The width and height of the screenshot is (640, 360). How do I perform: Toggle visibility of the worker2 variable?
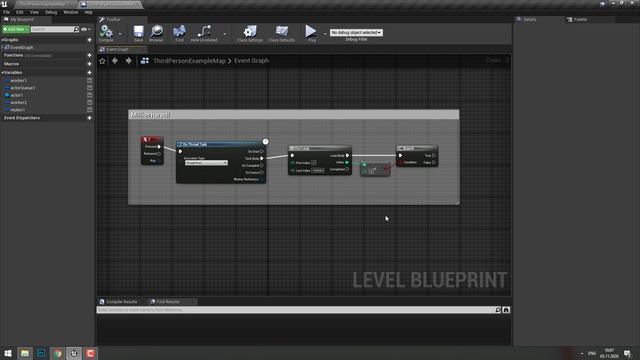coord(89,102)
